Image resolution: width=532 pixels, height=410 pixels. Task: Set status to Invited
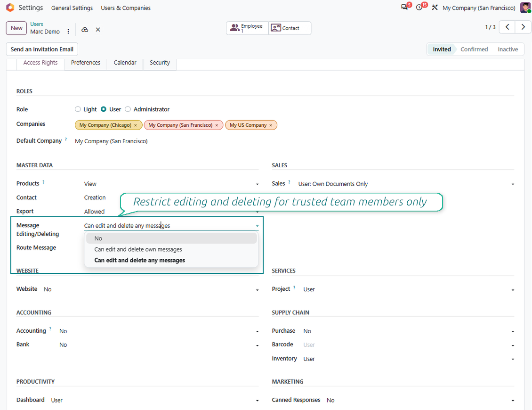click(x=442, y=49)
